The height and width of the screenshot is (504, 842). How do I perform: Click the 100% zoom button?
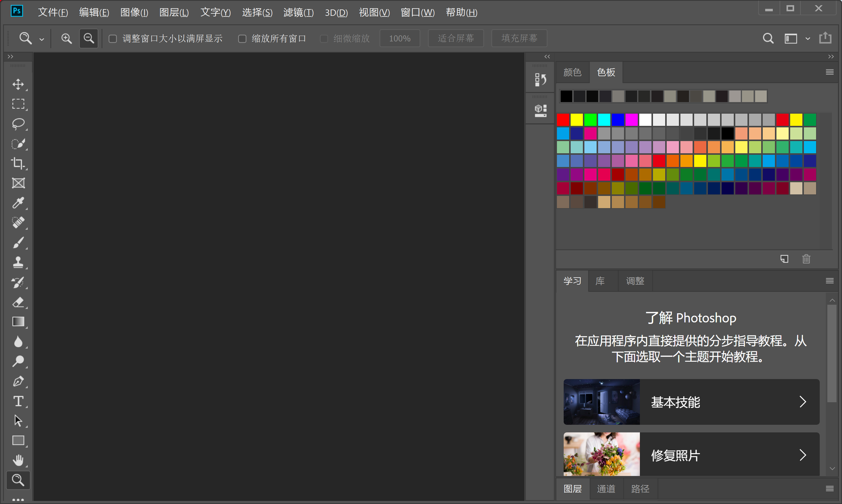400,38
